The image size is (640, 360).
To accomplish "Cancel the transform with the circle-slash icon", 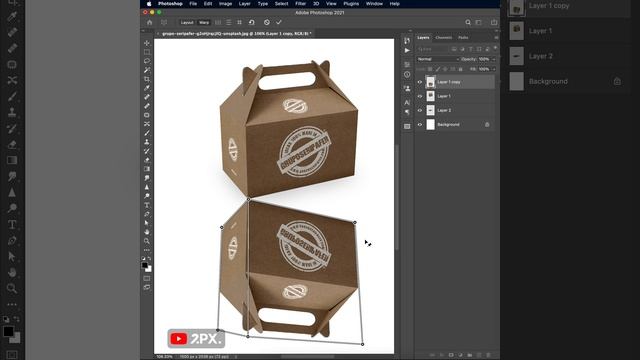I will coord(267,22).
